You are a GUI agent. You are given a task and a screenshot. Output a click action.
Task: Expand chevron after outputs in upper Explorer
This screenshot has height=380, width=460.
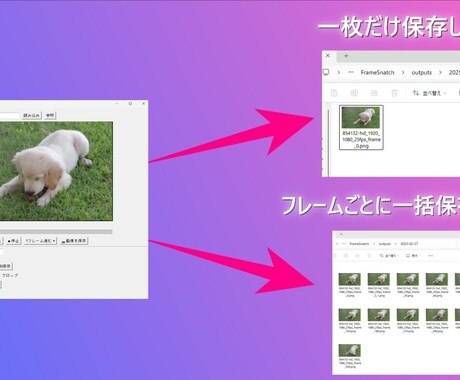coord(440,72)
